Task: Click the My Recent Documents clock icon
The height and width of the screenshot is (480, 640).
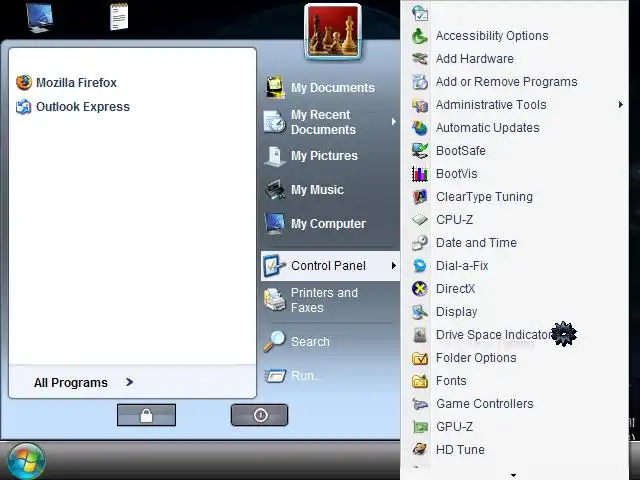Action: 274,122
